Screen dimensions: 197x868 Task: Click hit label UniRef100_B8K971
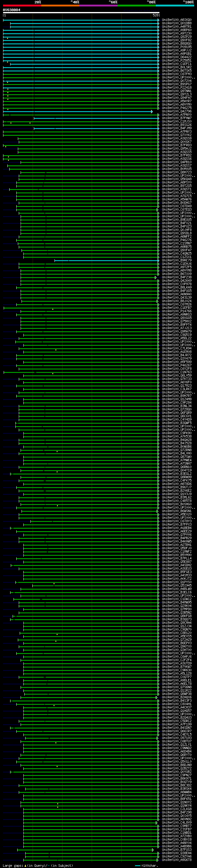pos(176,779)
